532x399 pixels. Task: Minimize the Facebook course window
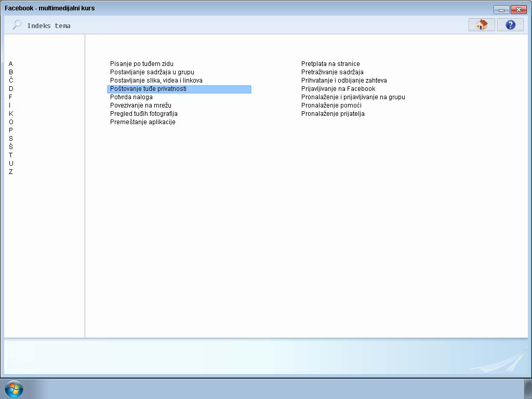point(501,9)
